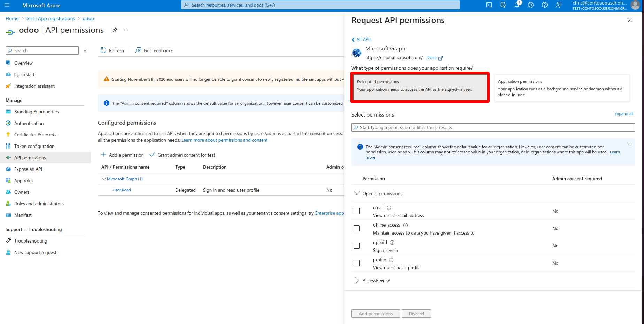Collapse the Microsoft Graph (1) row
This screenshot has height=324, width=644.
pos(103,179)
